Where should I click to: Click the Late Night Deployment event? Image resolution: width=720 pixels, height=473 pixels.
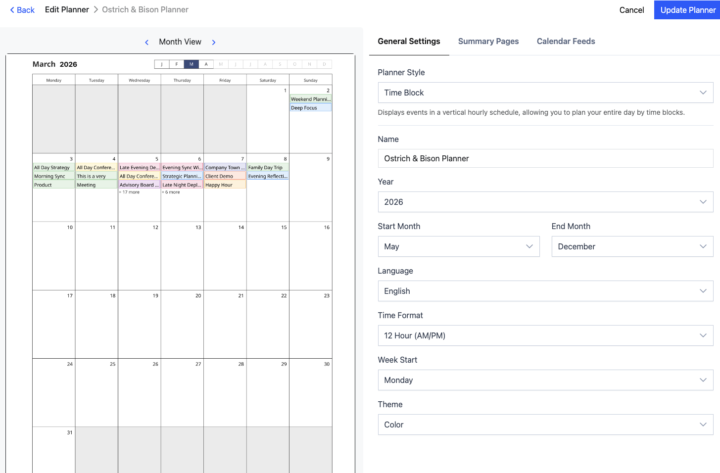click(x=182, y=185)
